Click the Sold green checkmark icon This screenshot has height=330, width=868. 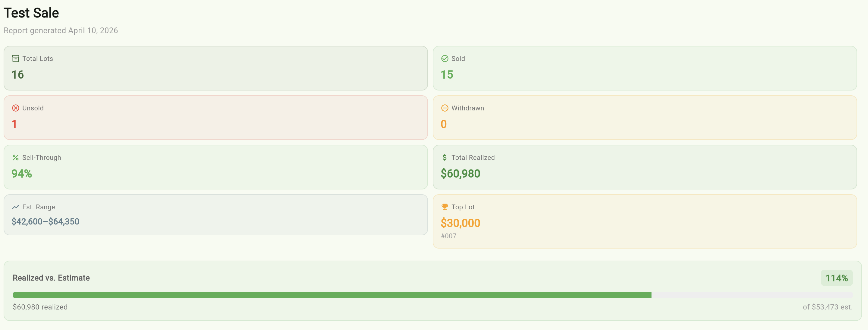445,59
